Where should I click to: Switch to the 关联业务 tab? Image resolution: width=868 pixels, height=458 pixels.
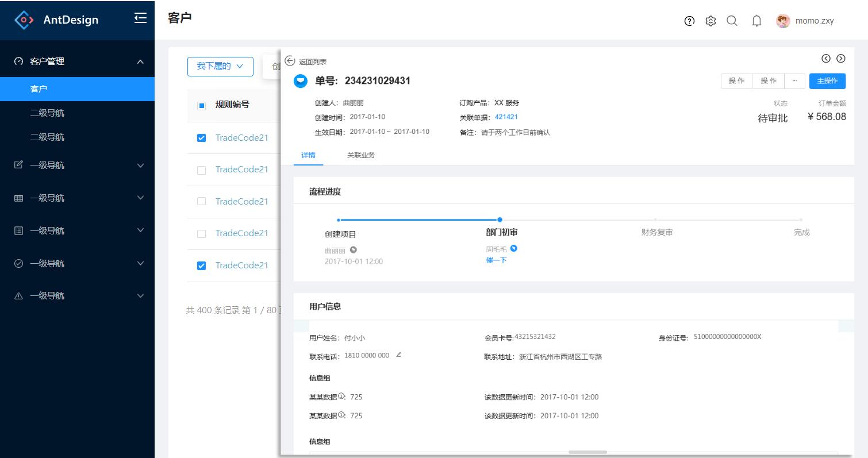361,155
